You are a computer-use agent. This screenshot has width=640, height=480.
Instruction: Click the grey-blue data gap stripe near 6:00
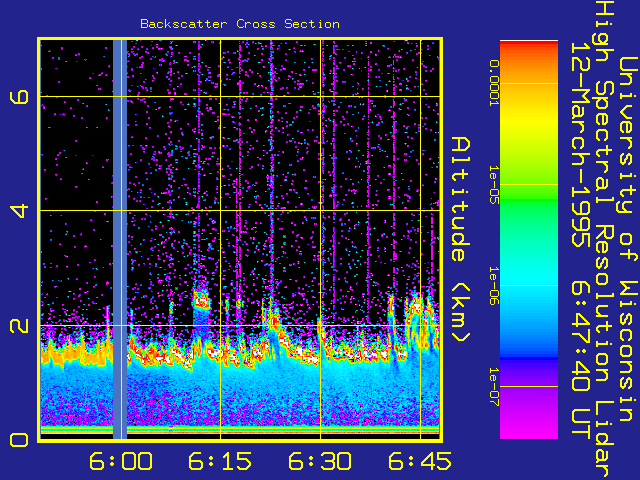pyautogui.click(x=120, y=240)
